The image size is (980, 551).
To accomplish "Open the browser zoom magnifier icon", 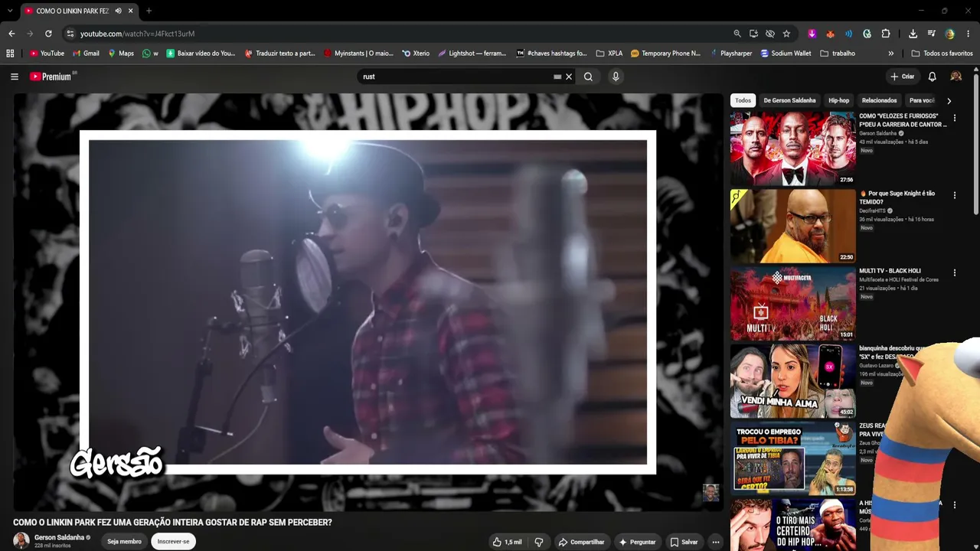I will click(737, 34).
